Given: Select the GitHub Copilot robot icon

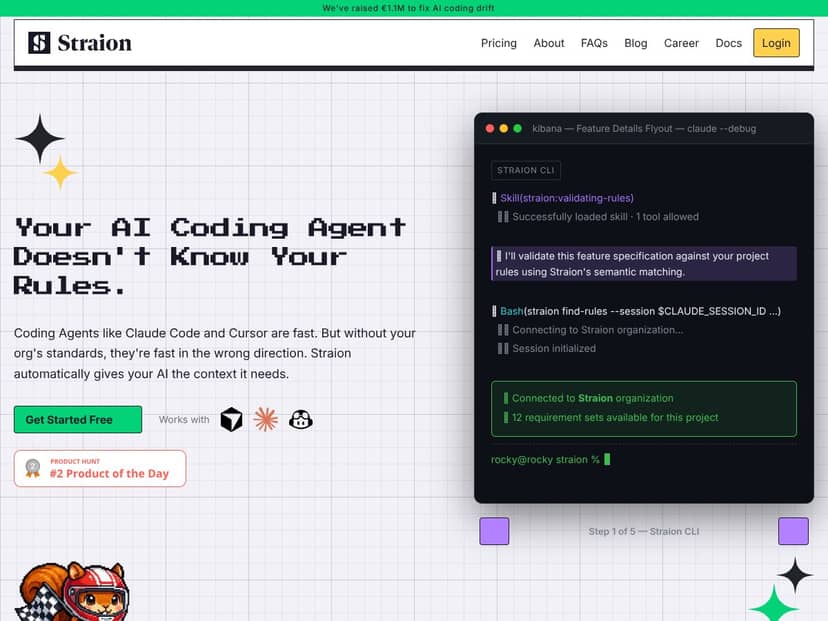Looking at the screenshot, I should pos(300,419).
